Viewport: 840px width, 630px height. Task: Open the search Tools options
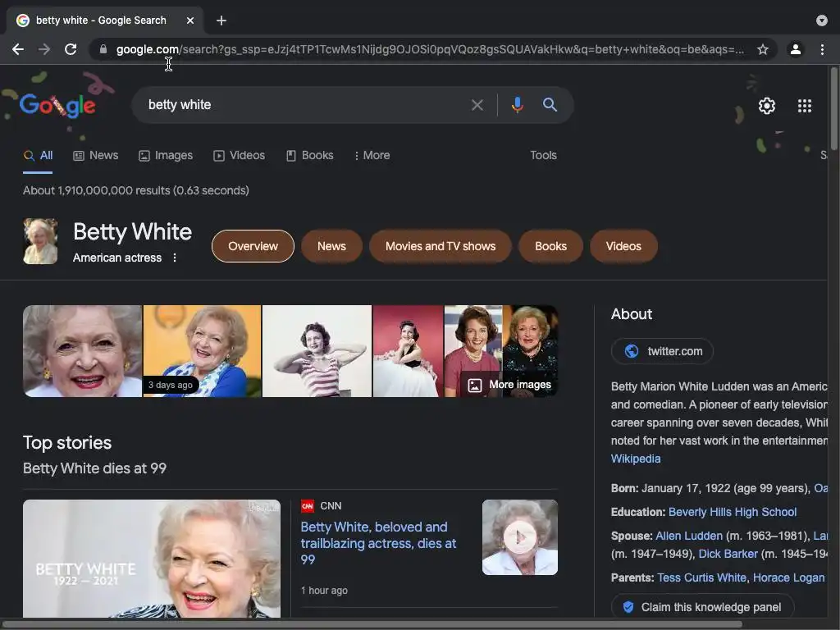[x=543, y=155]
